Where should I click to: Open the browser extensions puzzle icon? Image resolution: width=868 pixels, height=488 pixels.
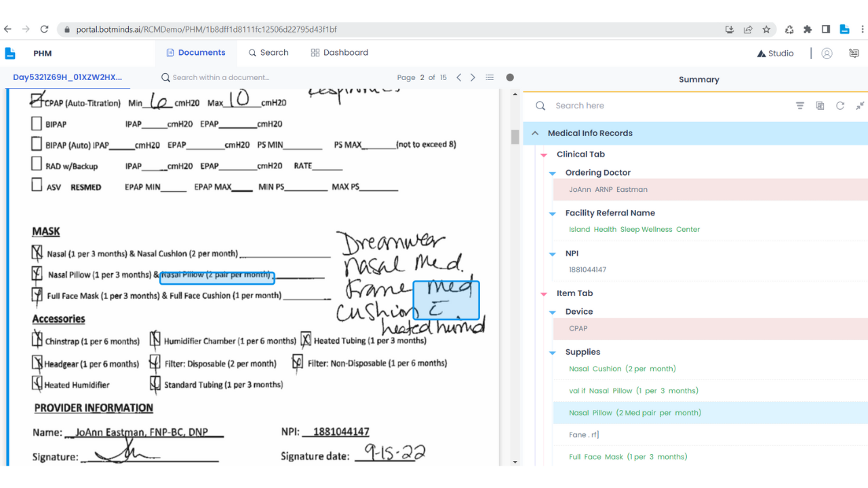[x=807, y=29]
